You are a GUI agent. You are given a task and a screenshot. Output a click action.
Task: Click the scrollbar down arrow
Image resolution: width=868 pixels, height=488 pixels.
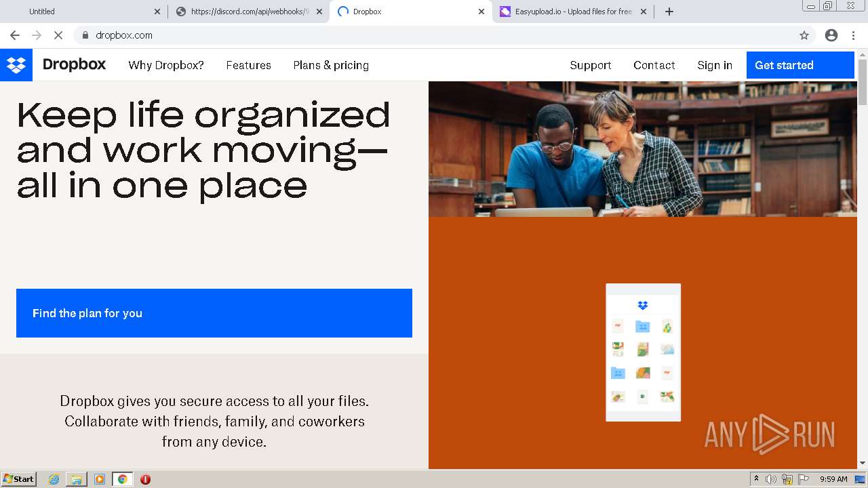(x=863, y=463)
